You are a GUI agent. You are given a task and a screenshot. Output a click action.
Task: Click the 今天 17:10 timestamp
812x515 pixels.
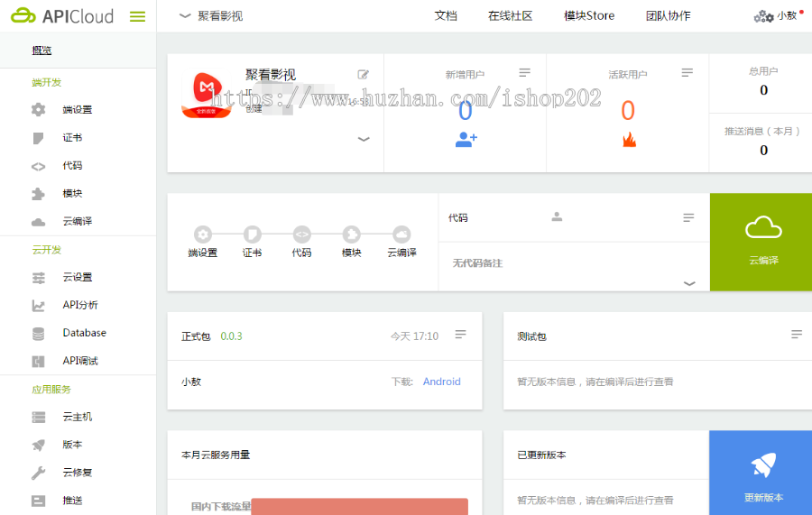(x=414, y=336)
